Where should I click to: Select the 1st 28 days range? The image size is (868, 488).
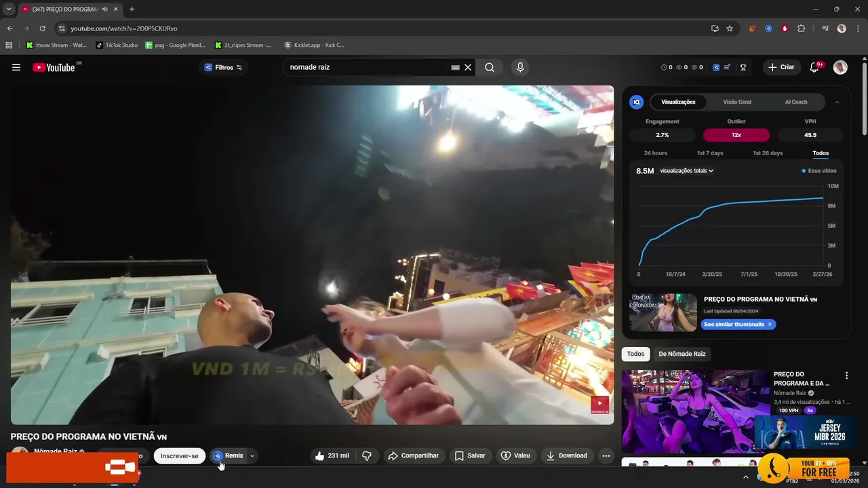tap(768, 153)
